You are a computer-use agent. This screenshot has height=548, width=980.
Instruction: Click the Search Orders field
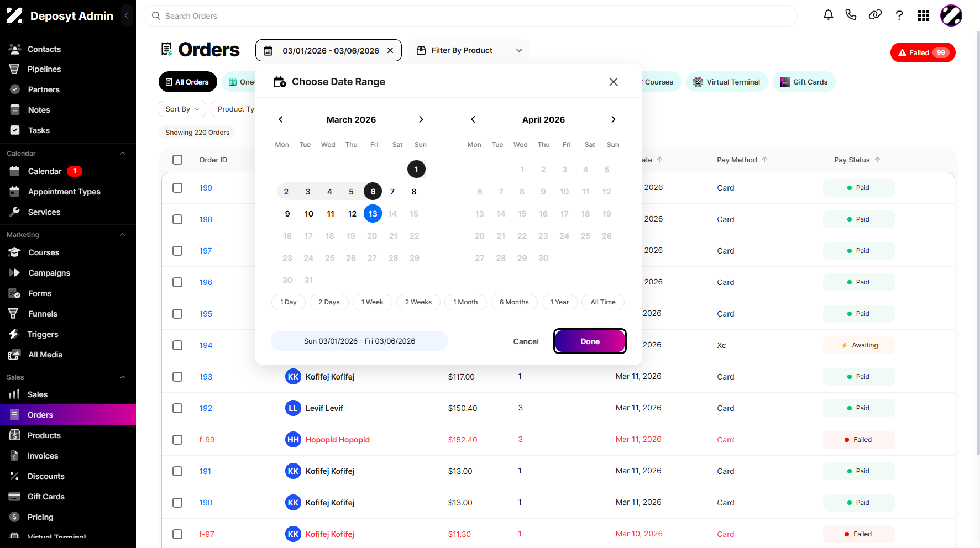click(470, 16)
